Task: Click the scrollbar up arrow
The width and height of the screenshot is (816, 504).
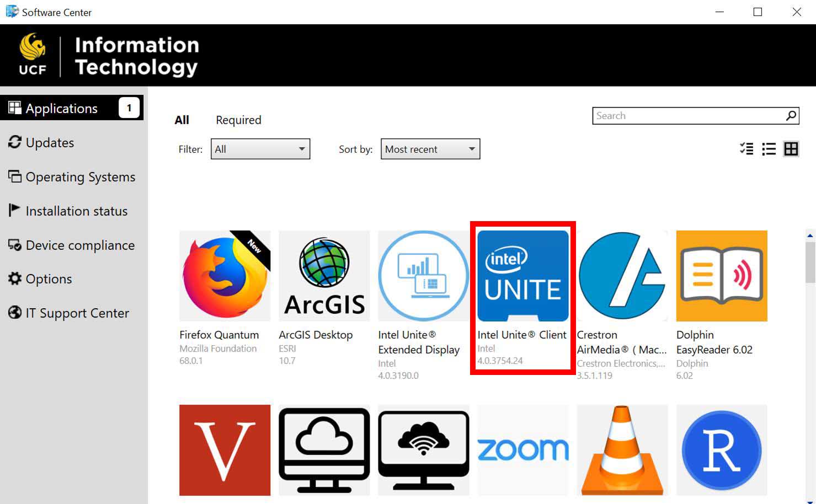Action: click(810, 235)
